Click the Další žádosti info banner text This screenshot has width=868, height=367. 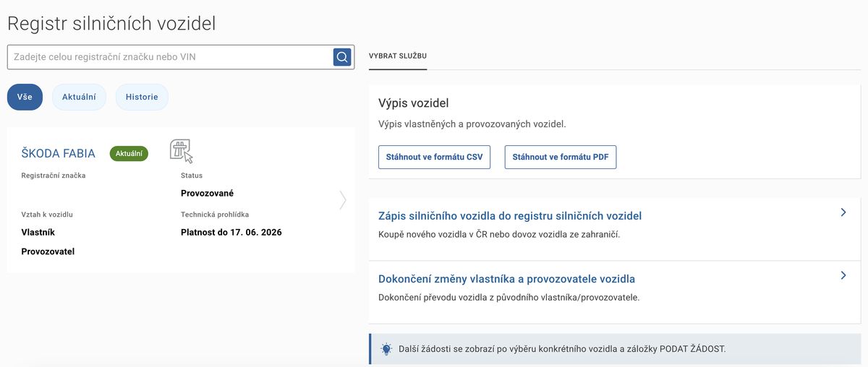[x=562, y=349]
